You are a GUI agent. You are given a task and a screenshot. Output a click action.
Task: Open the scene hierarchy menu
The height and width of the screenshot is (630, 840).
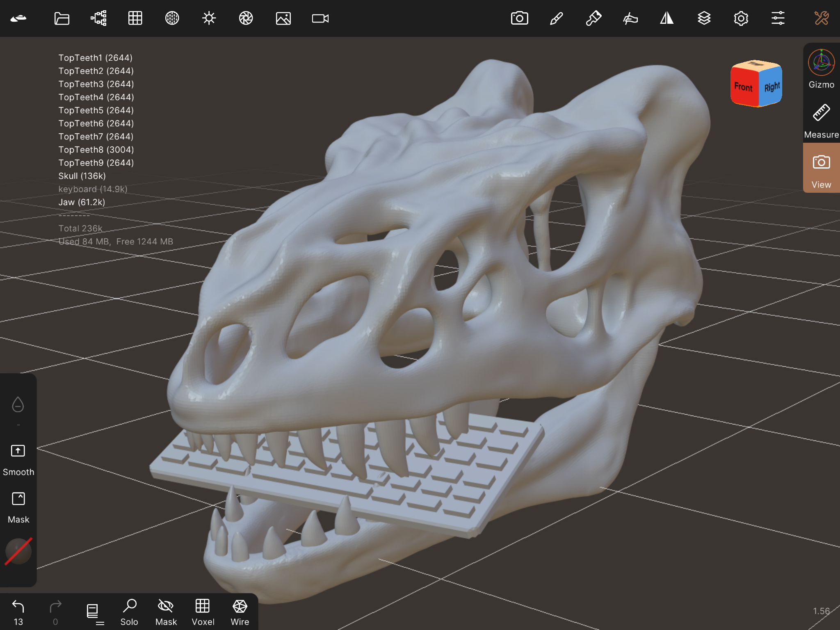click(98, 18)
